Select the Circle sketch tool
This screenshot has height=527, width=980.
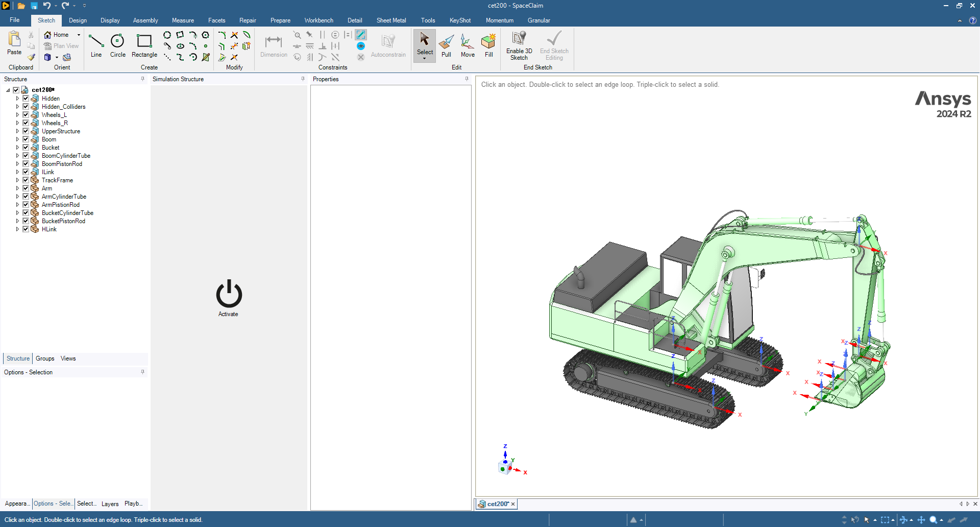click(117, 45)
